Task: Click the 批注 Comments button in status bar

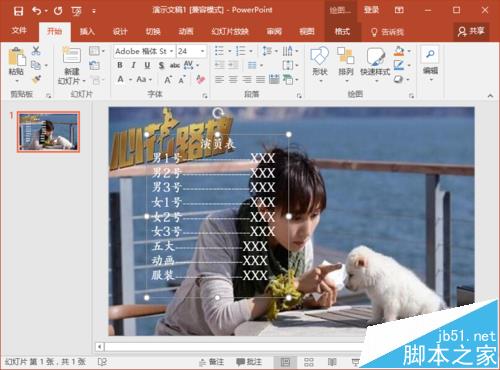Action: pyautogui.click(x=249, y=362)
